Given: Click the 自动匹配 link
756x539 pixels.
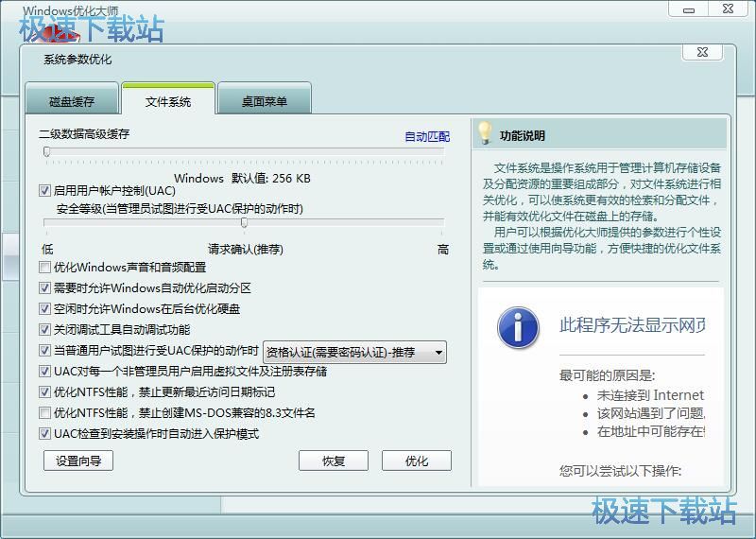Looking at the screenshot, I should pyautogui.click(x=427, y=137).
